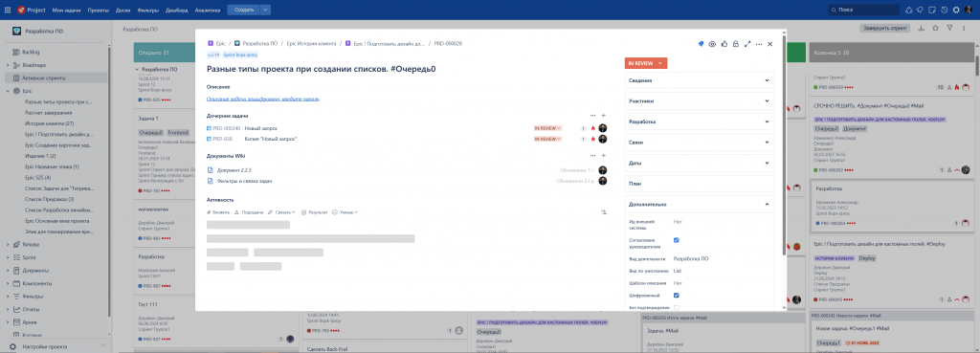The width and height of the screenshot is (980, 353).
Task: Click the lock icon in task header
Action: pyautogui.click(x=736, y=44)
